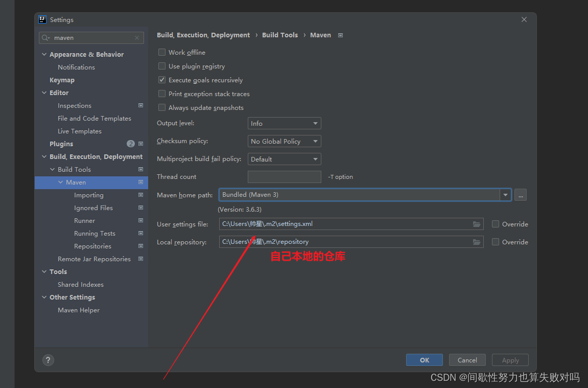
Task: Collapse Appearance & Behavior tree node
Action: tap(44, 54)
